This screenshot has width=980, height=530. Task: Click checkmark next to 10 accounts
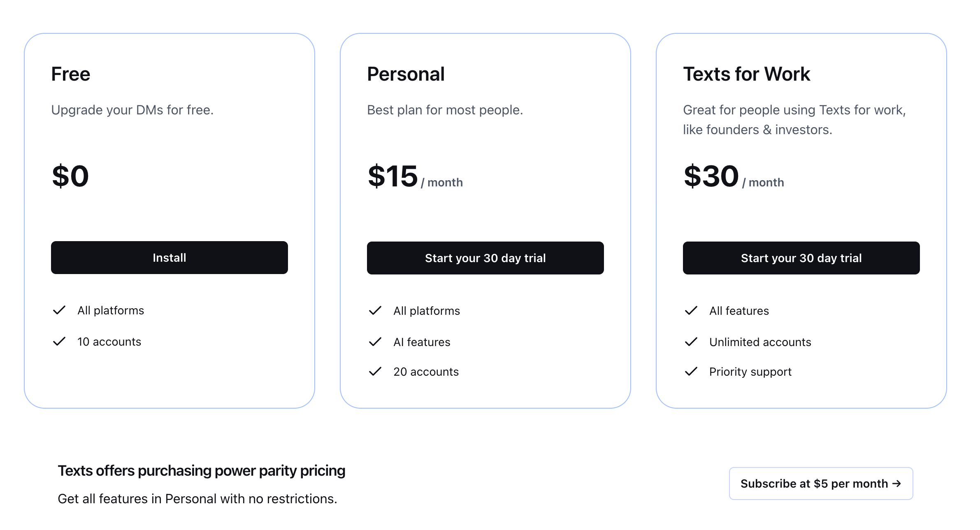click(x=59, y=342)
